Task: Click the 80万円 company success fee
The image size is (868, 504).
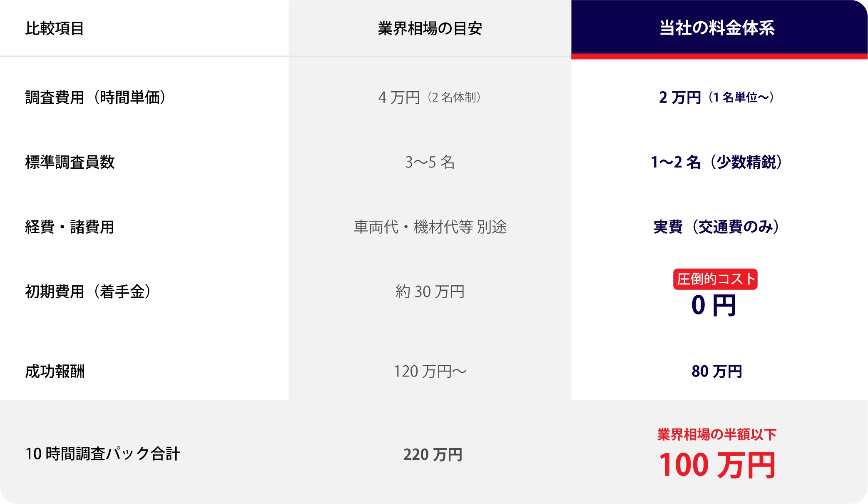Action: pos(716,371)
